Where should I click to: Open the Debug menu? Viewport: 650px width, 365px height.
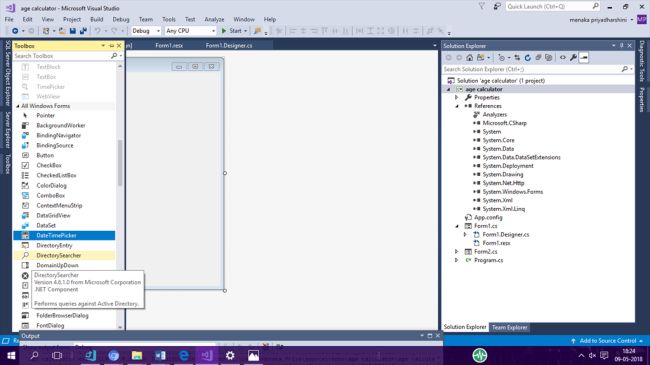coord(121,19)
